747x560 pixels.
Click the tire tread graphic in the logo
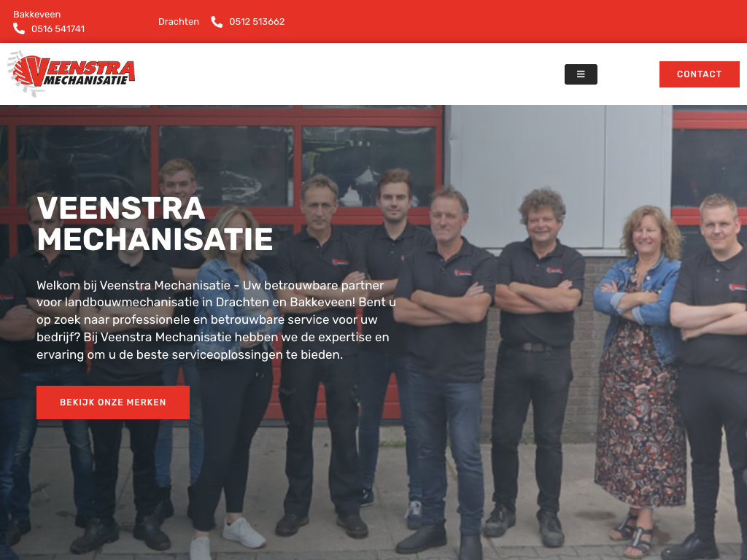point(21,74)
